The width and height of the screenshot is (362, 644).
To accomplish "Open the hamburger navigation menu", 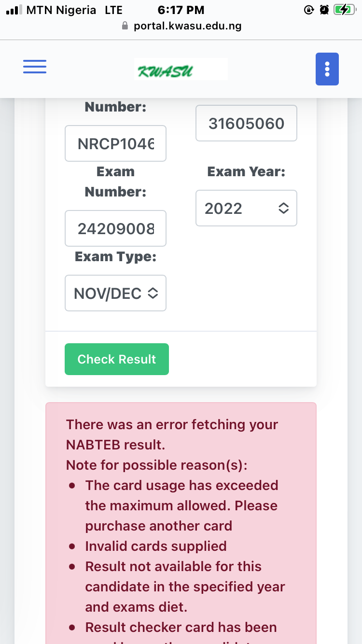I will [x=35, y=67].
